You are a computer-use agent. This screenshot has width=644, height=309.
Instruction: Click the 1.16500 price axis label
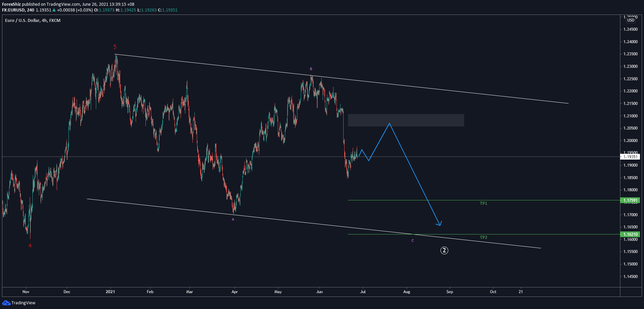tap(630, 227)
